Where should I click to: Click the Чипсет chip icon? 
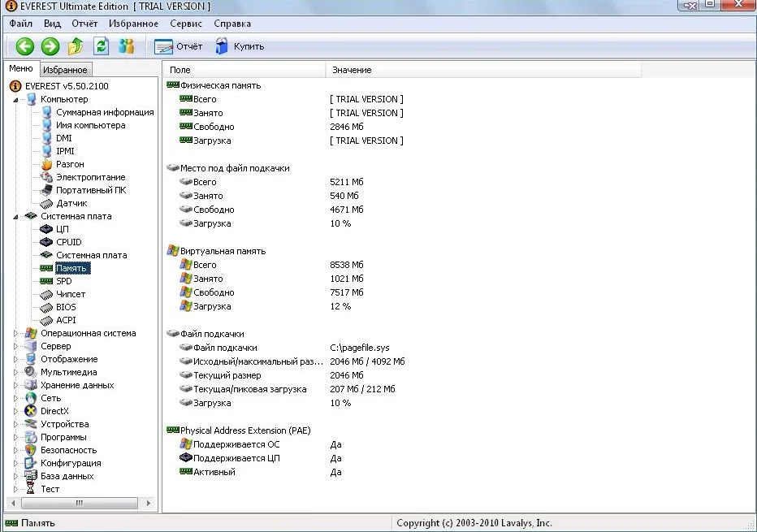tap(46, 295)
